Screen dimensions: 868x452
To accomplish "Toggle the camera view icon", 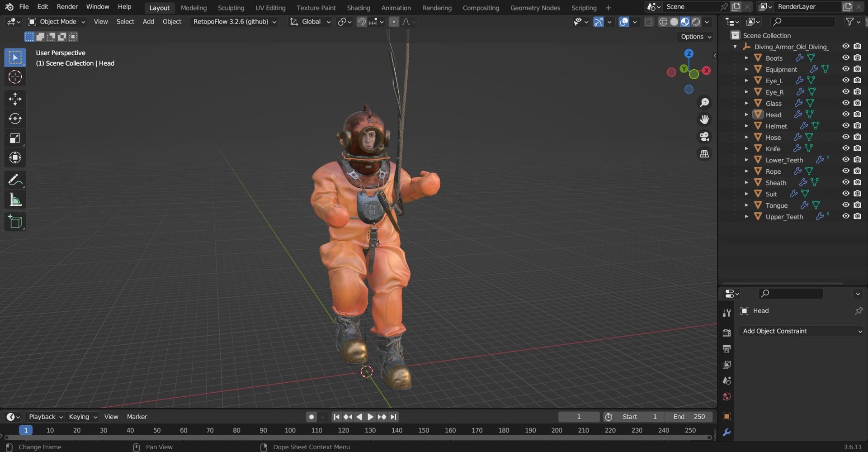I will click(x=704, y=137).
